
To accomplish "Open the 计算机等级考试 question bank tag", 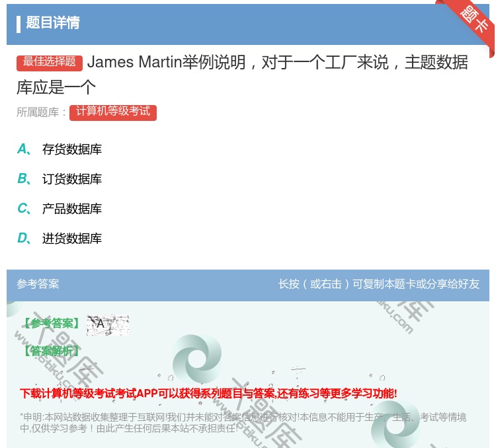I will click(x=113, y=112).
